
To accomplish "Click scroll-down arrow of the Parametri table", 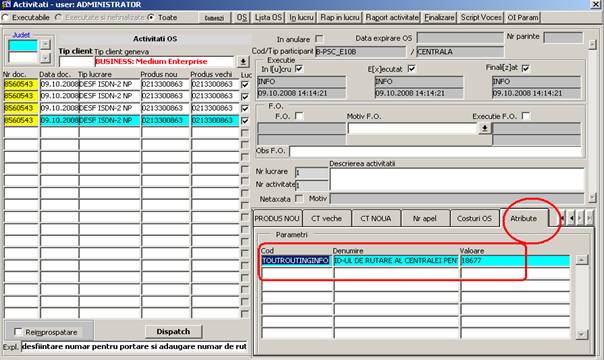I will pyautogui.click(x=581, y=334).
